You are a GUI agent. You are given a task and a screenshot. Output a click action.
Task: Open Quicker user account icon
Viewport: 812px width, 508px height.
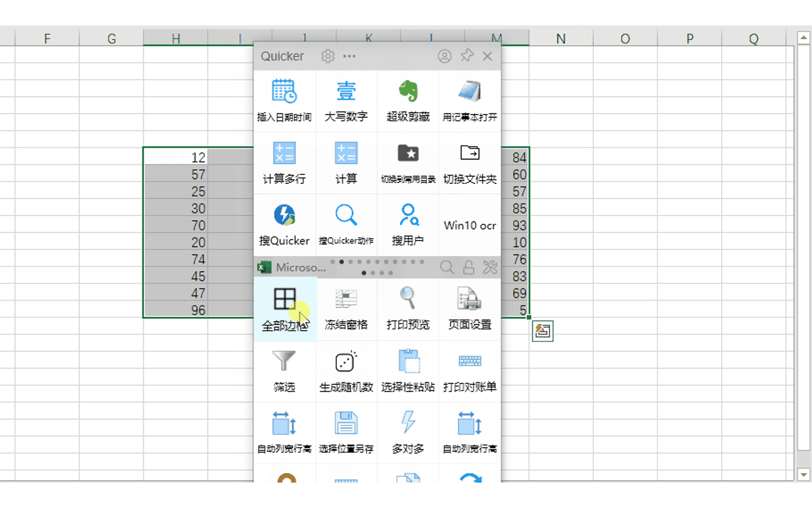point(444,56)
